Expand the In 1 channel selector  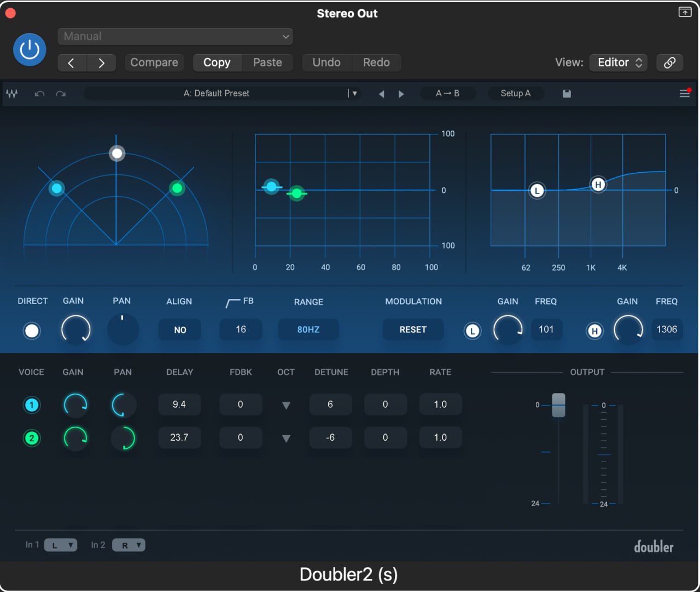pos(60,545)
